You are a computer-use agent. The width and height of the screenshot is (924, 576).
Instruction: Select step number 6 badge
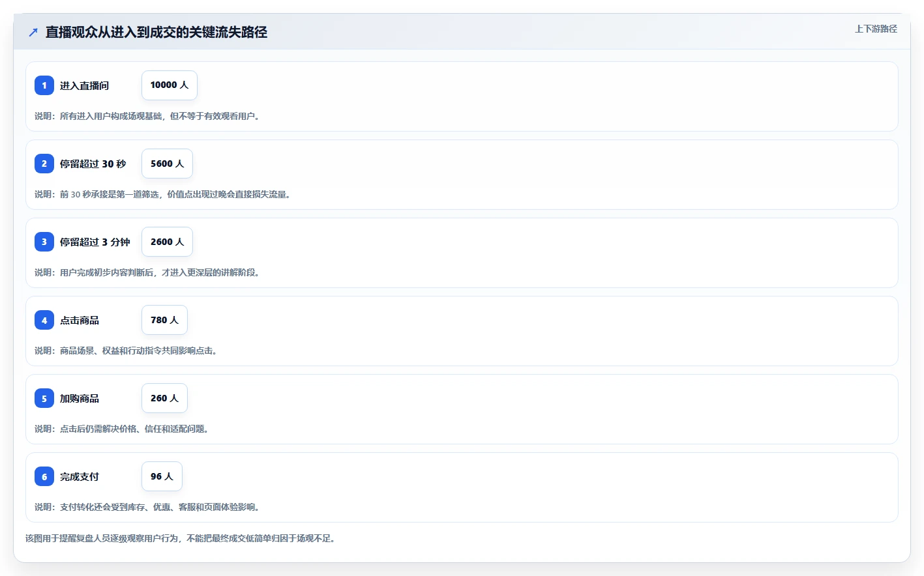[x=44, y=476]
